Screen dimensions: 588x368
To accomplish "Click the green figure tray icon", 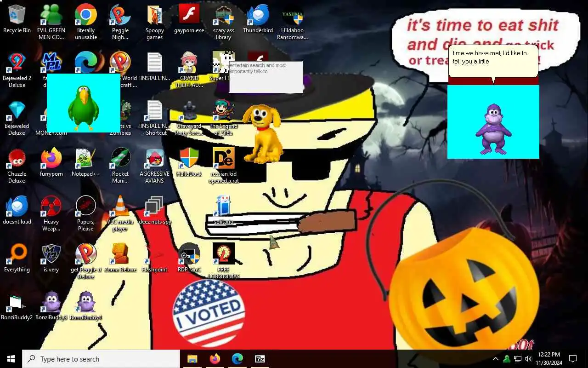I will pos(507,359).
